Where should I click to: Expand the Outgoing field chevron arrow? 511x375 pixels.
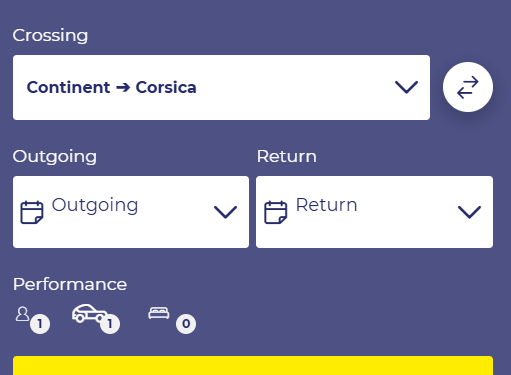pos(225,212)
